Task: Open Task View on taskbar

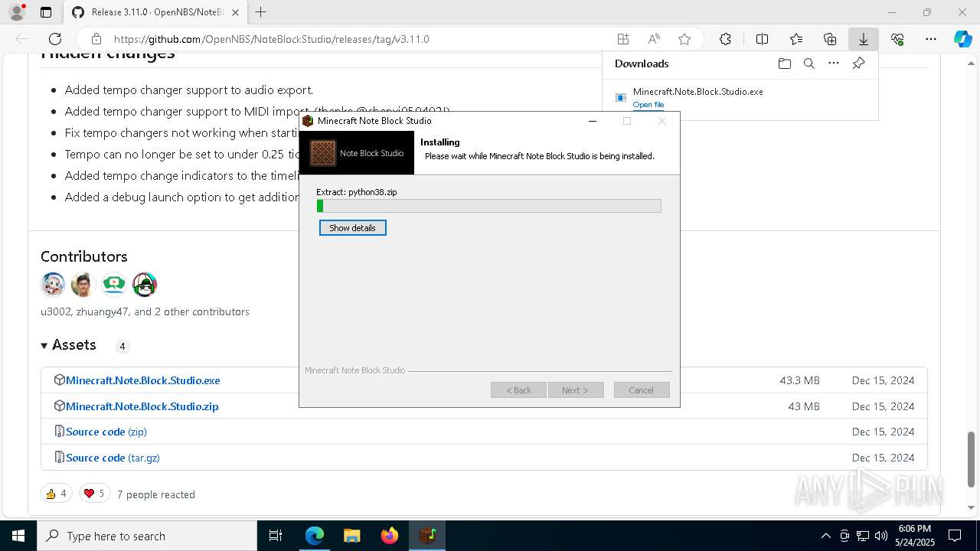Action: click(276, 536)
